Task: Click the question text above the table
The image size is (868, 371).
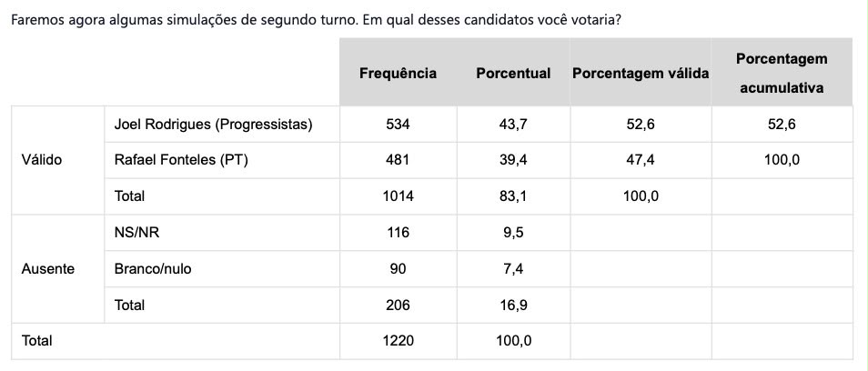Action: click(316, 21)
